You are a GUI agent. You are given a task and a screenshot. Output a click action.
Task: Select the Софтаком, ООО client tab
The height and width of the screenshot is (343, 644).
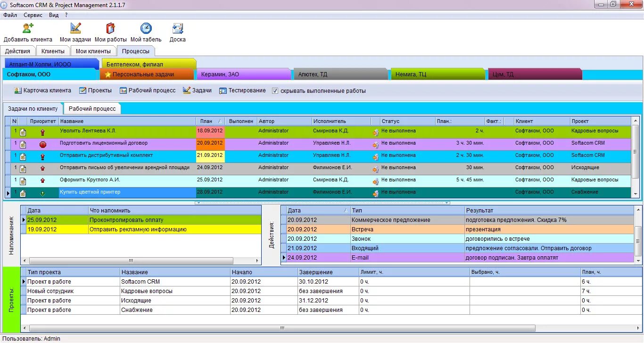click(x=50, y=74)
